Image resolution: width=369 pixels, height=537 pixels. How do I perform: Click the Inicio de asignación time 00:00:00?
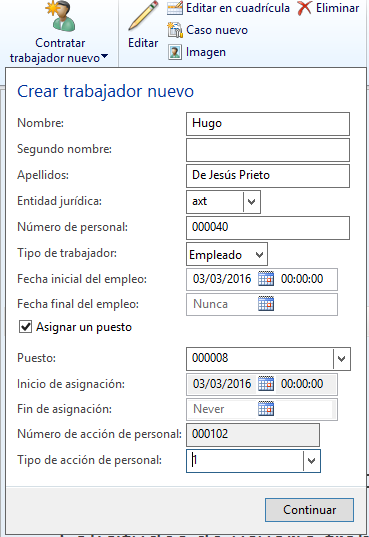[x=302, y=384]
